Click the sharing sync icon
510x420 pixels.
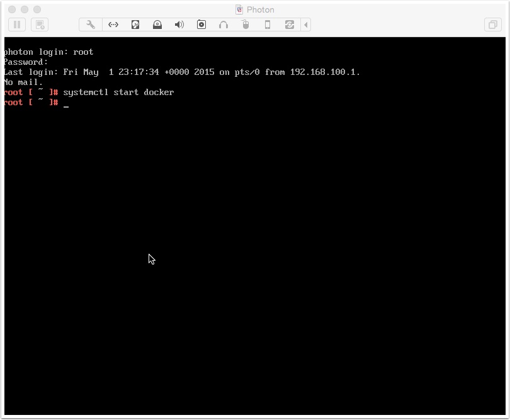pyautogui.click(x=290, y=25)
